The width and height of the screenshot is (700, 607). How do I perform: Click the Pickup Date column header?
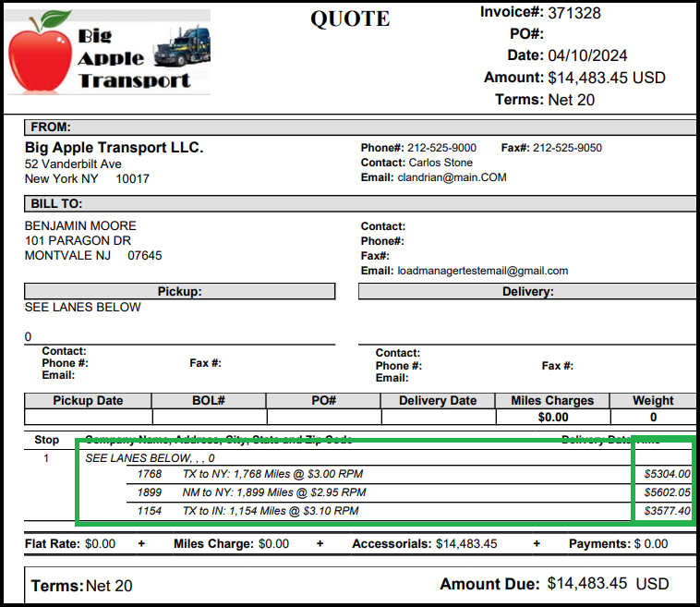(x=88, y=401)
